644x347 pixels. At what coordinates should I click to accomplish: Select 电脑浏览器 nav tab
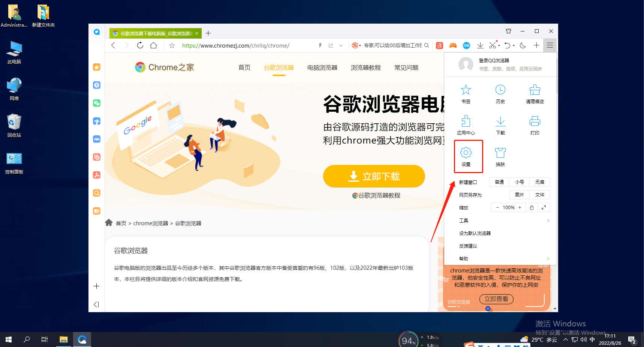[x=322, y=67]
